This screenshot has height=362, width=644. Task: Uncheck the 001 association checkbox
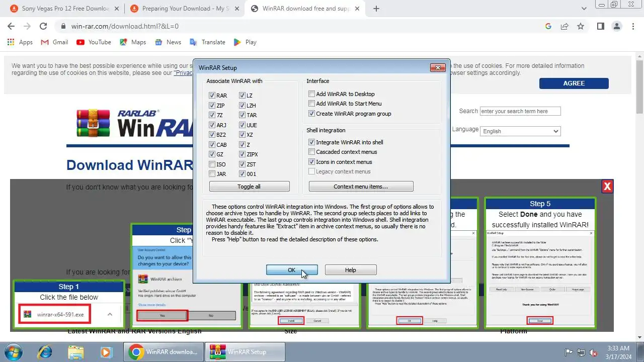coord(243,174)
